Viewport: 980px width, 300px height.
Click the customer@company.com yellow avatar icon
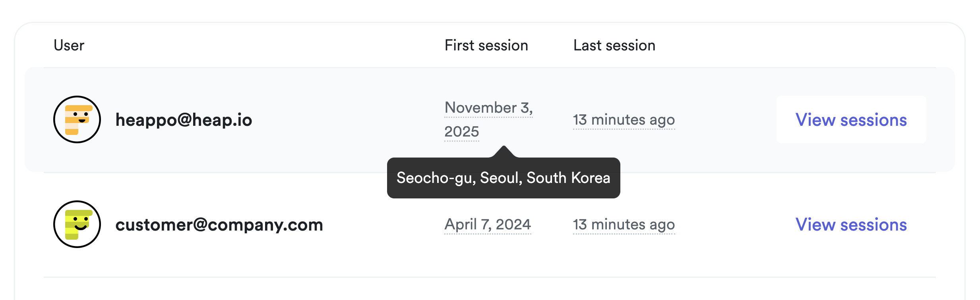point(77,224)
